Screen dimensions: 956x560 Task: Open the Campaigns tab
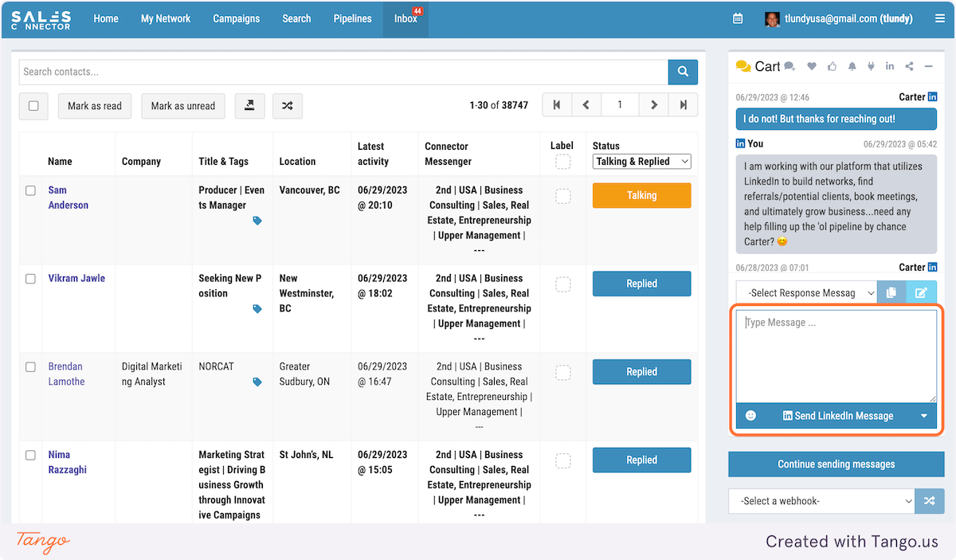coord(237,18)
